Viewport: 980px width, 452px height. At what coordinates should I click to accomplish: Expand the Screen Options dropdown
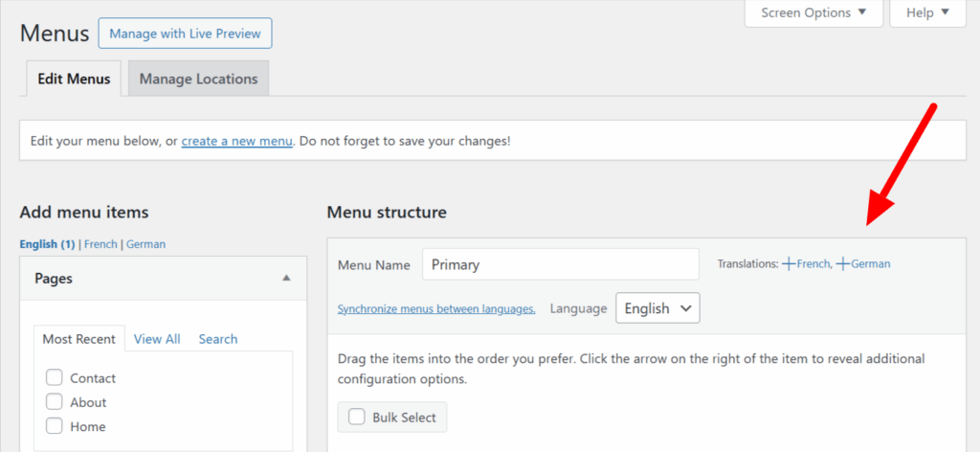pos(813,12)
